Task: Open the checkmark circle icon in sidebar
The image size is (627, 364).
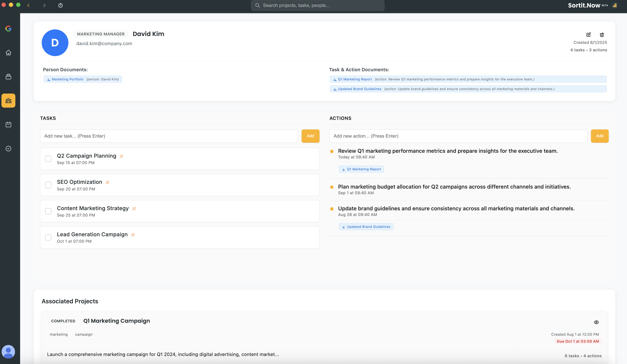Action: (x=8, y=148)
